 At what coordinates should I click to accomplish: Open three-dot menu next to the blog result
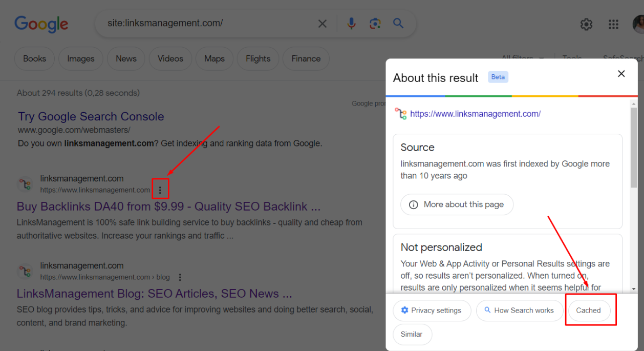click(180, 277)
